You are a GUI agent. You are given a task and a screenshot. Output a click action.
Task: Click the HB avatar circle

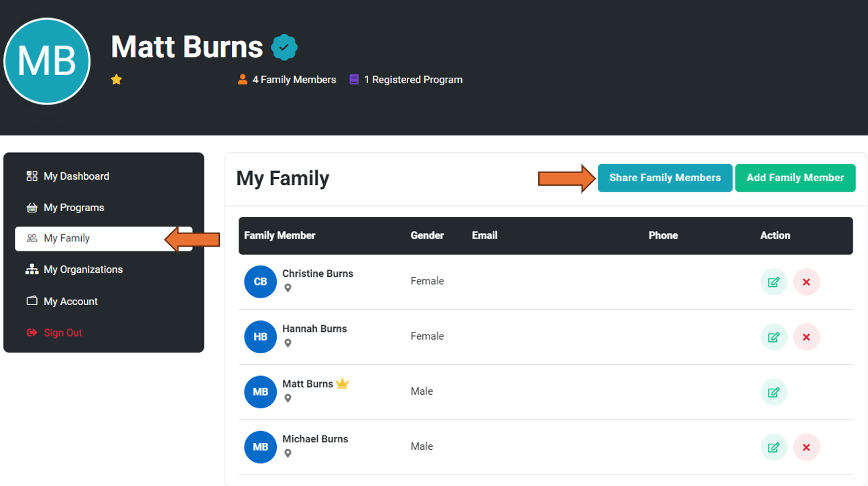click(x=261, y=337)
